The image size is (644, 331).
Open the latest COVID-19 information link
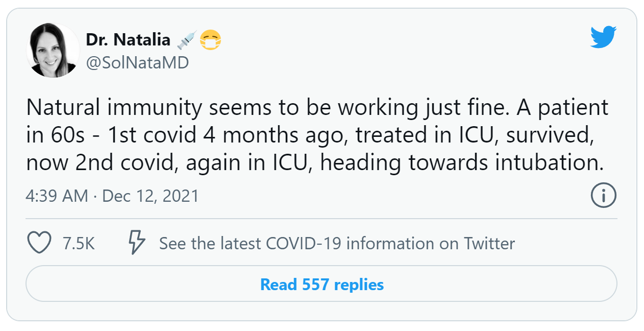point(338,244)
